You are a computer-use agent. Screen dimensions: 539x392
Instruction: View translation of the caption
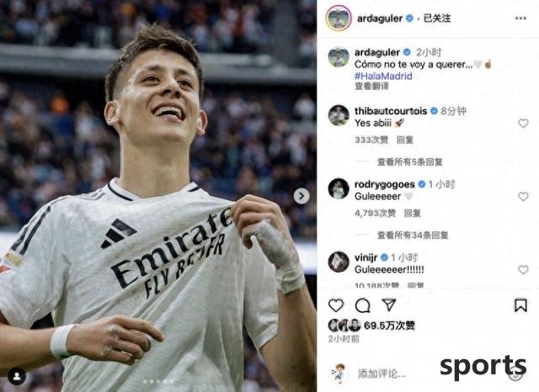tap(371, 86)
